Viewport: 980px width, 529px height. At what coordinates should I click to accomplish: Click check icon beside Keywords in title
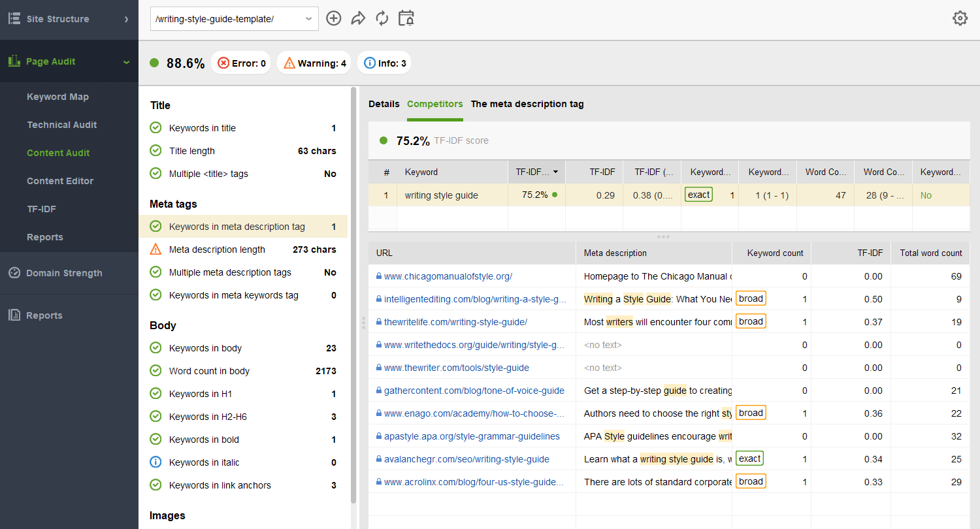pos(155,128)
